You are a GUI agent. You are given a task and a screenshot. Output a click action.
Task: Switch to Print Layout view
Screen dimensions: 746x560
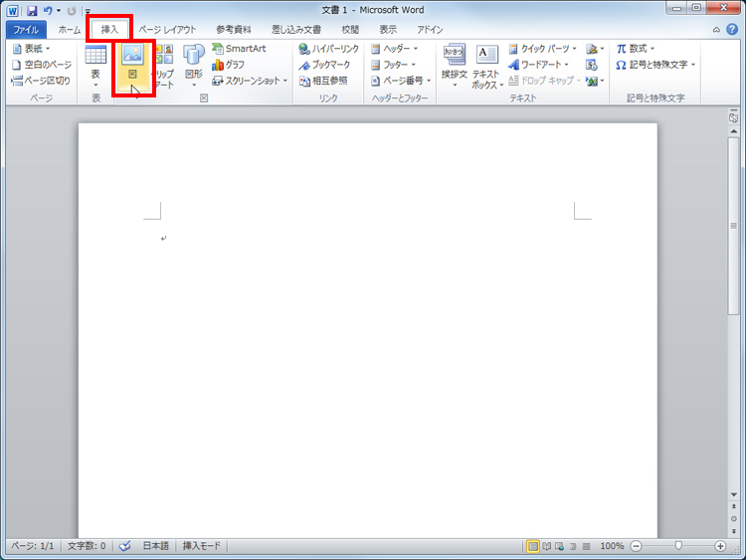[x=533, y=546]
